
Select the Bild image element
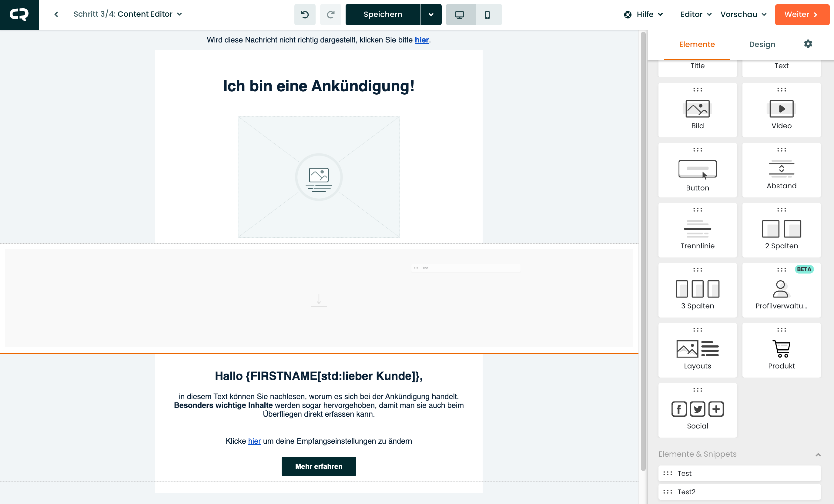[697, 110]
